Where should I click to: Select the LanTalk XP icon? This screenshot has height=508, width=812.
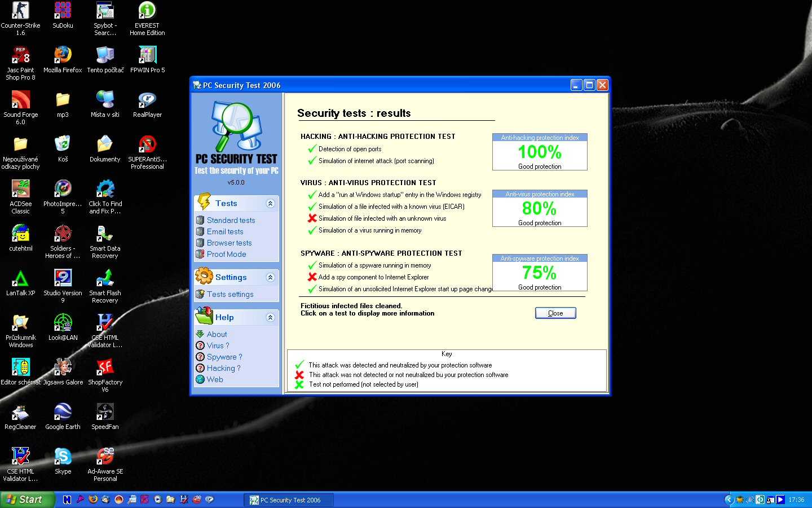click(x=20, y=282)
